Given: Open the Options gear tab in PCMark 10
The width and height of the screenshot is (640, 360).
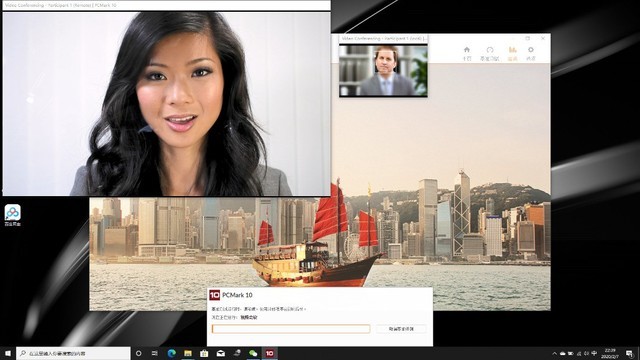Looking at the screenshot, I should point(531,53).
